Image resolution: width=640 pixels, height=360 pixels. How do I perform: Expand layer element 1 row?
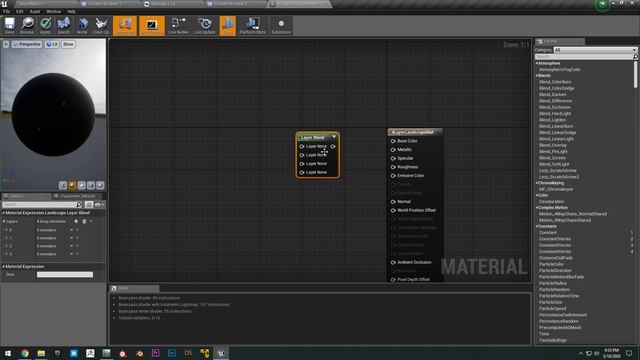(x=7, y=238)
